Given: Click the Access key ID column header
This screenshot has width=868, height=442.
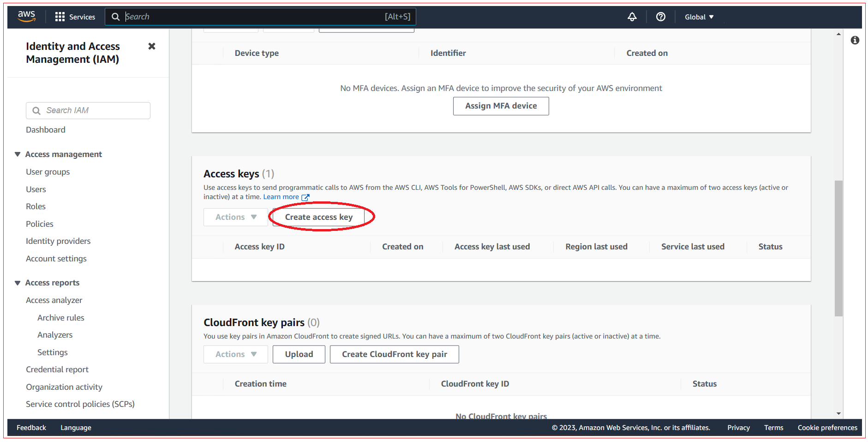Looking at the screenshot, I should coord(260,247).
